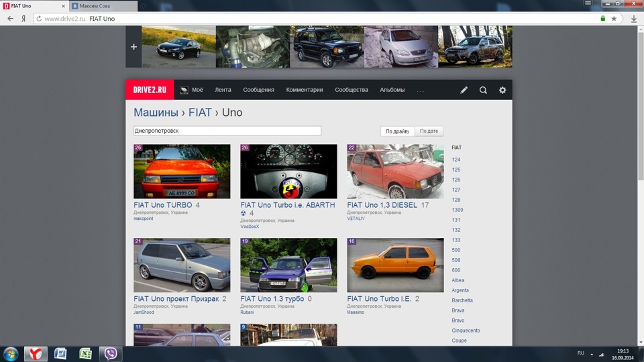Open the snowy red Fiat thumbnail
The image size is (644, 362).
[x=396, y=171]
